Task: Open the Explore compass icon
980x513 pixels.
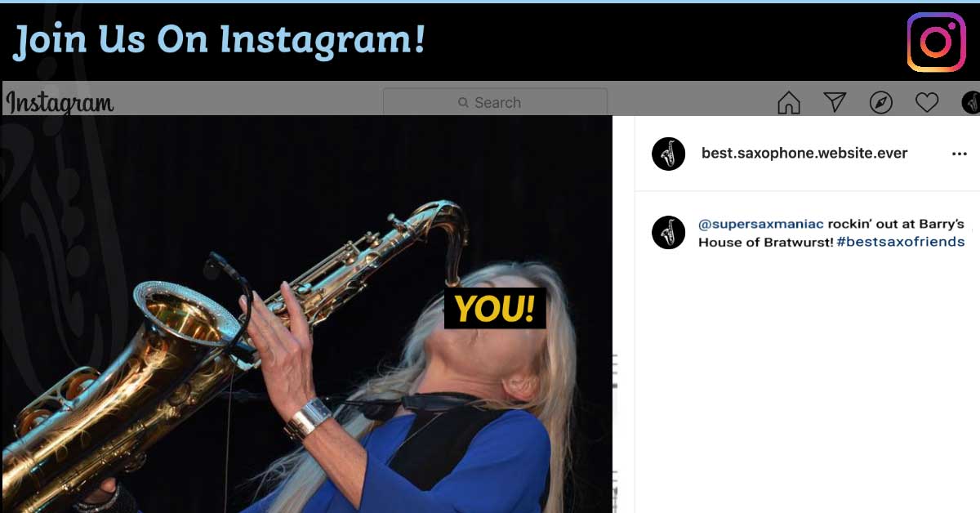Action: point(880,102)
